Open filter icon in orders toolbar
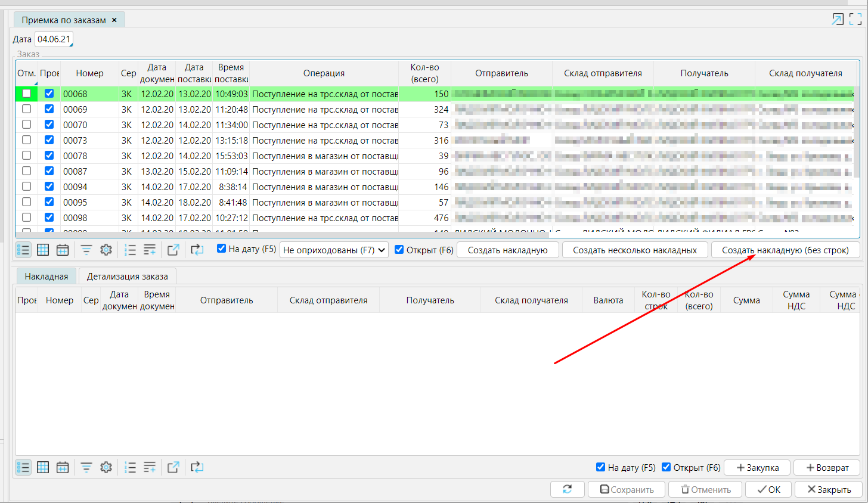 coord(86,250)
